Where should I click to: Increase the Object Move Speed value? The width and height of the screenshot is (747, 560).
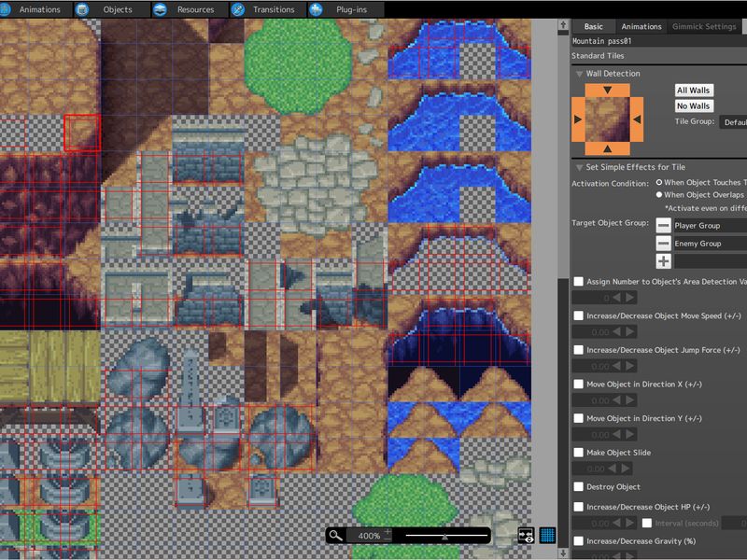click(629, 332)
